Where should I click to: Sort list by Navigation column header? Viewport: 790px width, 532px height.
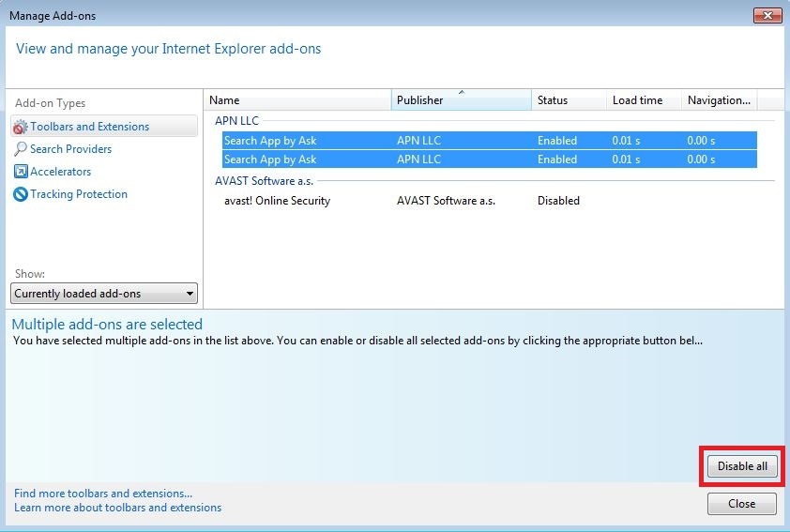click(720, 100)
